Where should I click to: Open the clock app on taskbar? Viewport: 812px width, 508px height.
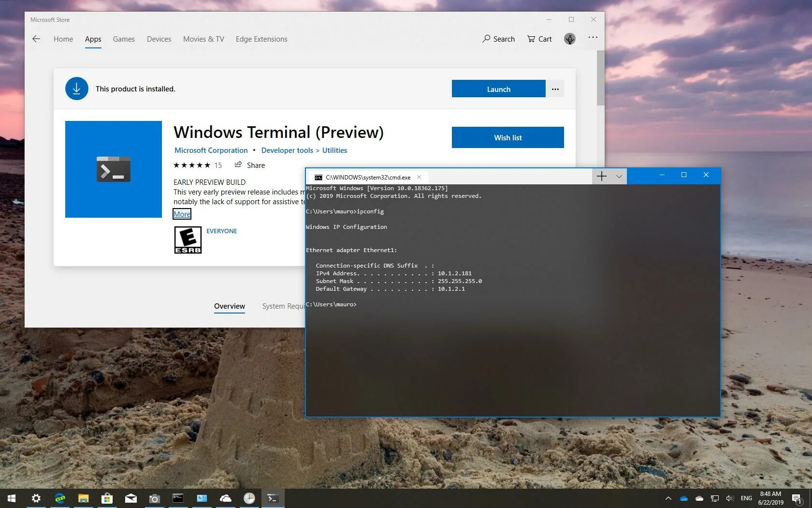[x=249, y=498]
